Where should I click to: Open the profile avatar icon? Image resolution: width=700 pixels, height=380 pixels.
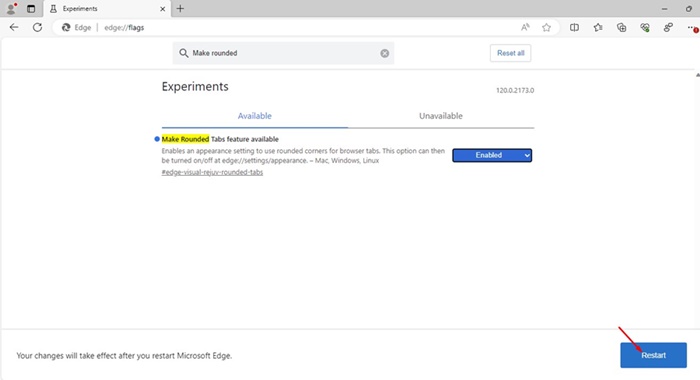tap(11, 8)
